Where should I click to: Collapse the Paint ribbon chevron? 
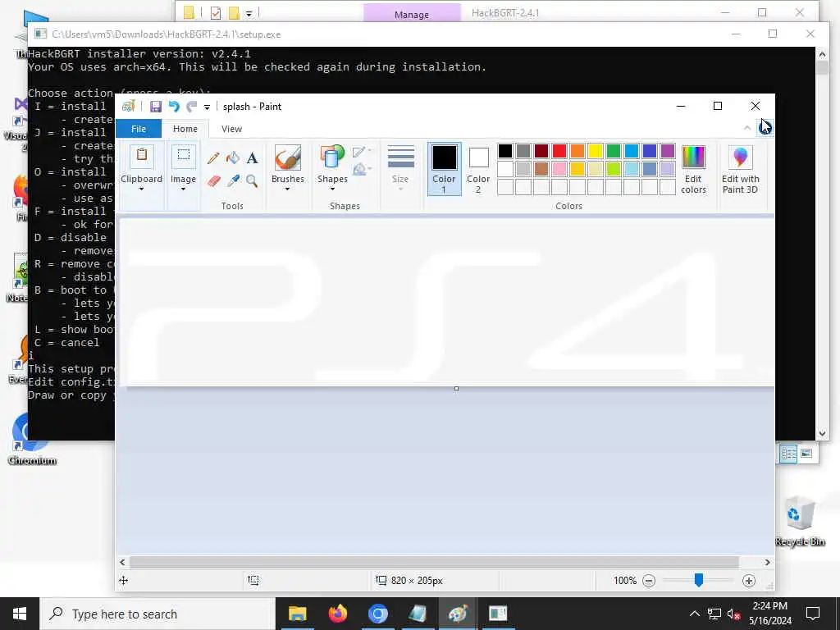click(x=747, y=127)
